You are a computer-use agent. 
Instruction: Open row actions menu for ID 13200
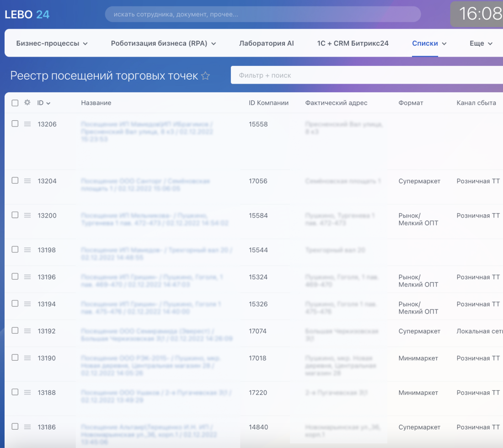(x=27, y=215)
